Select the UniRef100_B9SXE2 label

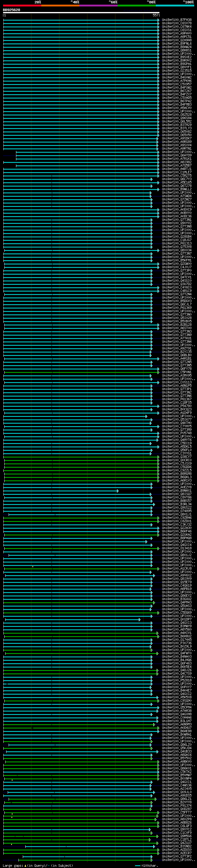click(x=177, y=57)
